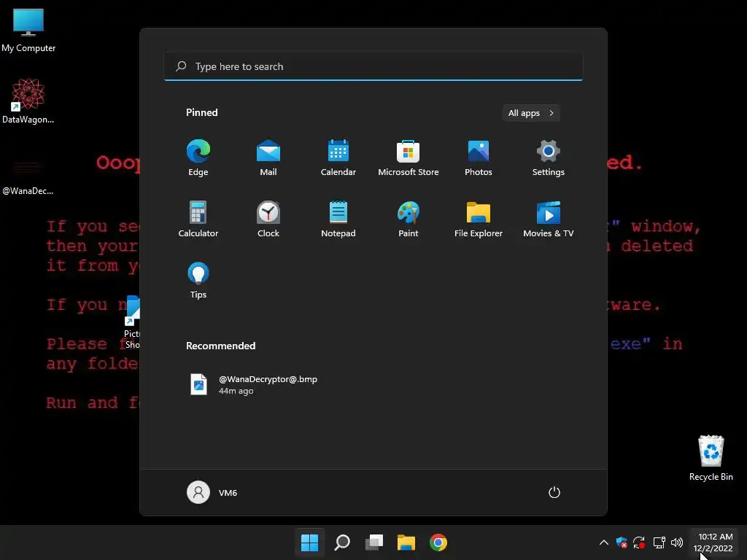Open File Explorer pinned tile

pyautogui.click(x=479, y=219)
